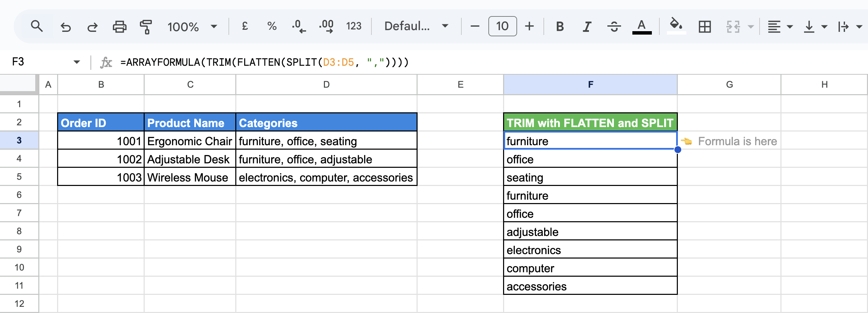Select the cell containing 1001
Image resolution: width=868 pixels, height=313 pixels.
click(101, 141)
